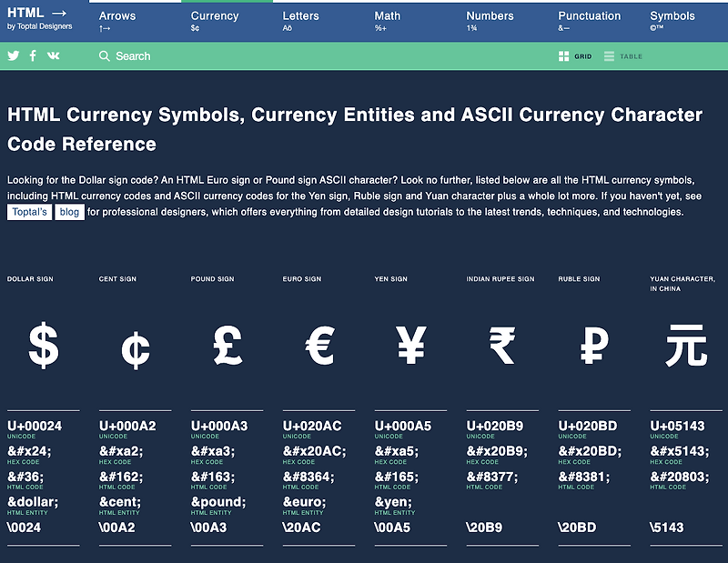Click the \20BD CSS code

point(578,528)
